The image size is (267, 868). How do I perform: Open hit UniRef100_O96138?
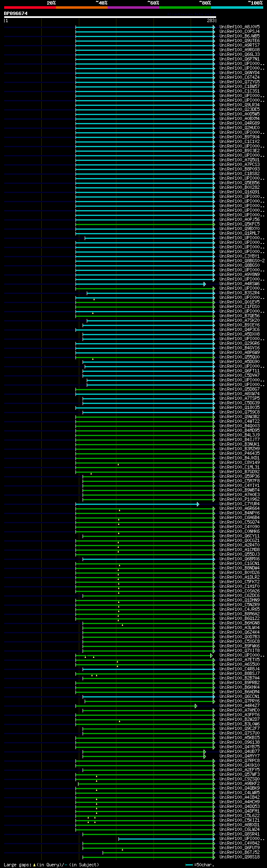pyautogui.click(x=239, y=742)
